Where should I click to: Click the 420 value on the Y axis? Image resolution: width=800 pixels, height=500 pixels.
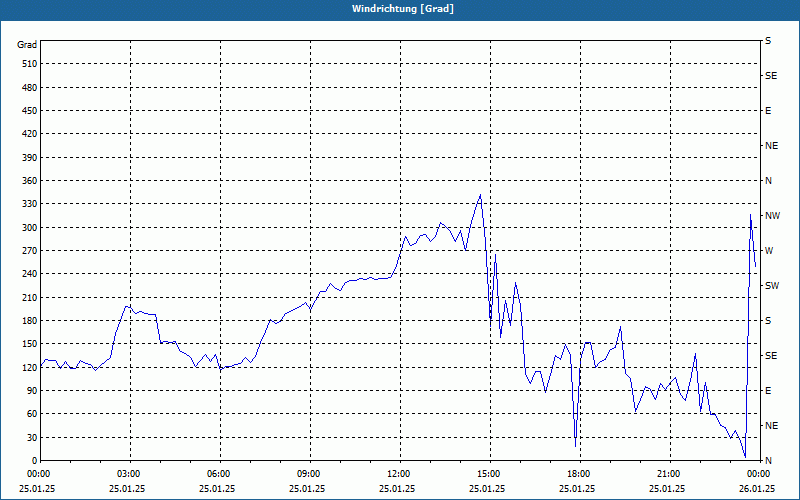(30, 134)
